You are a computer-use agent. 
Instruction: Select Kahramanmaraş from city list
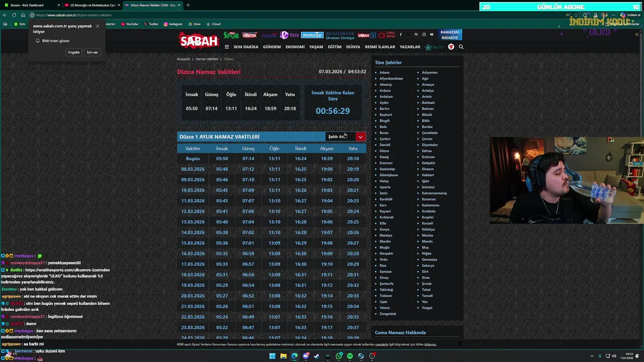(x=434, y=193)
